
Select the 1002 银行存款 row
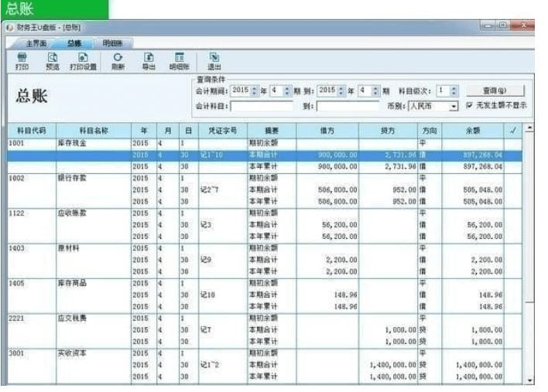coord(265,178)
